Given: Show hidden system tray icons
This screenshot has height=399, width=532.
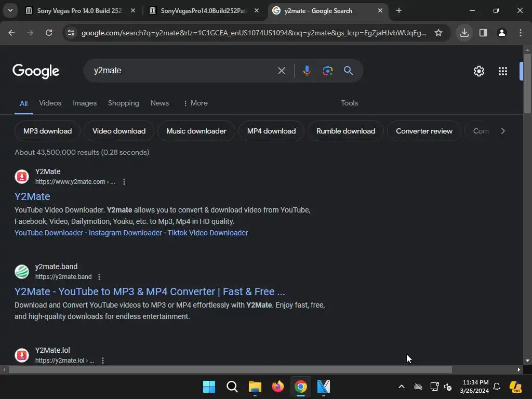Looking at the screenshot, I should tap(402, 387).
